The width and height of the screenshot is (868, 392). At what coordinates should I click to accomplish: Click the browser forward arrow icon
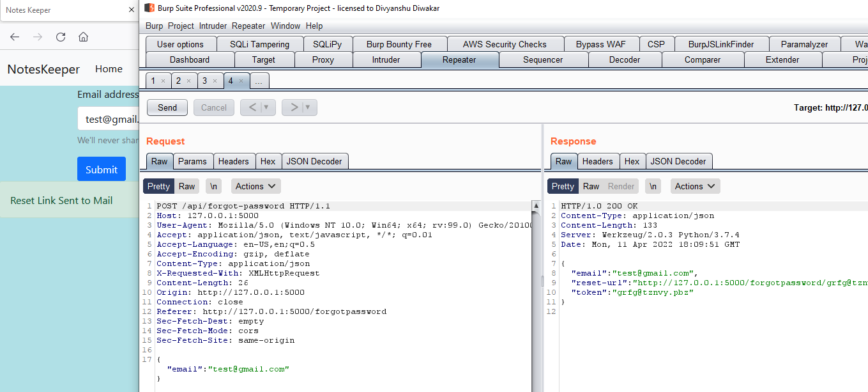click(x=38, y=36)
